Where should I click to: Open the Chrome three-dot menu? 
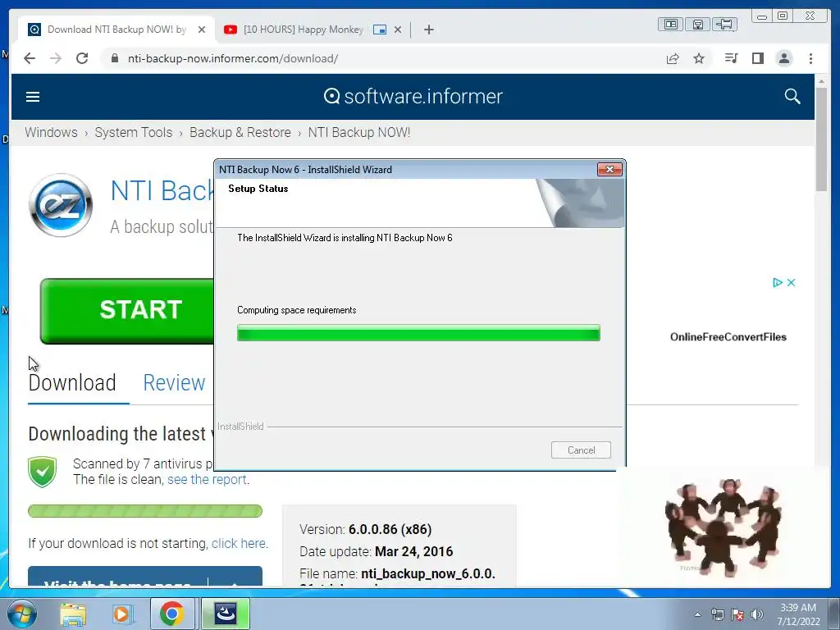click(810, 58)
